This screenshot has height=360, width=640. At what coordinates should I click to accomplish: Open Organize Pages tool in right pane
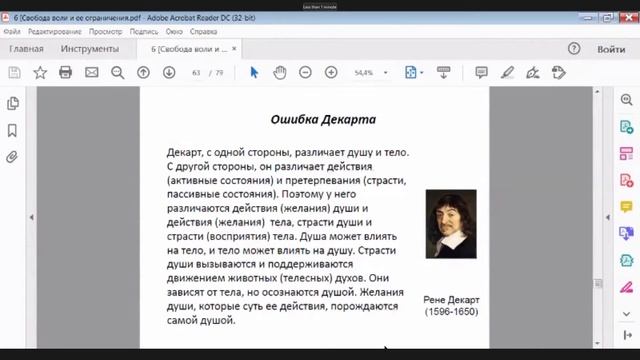627,153
